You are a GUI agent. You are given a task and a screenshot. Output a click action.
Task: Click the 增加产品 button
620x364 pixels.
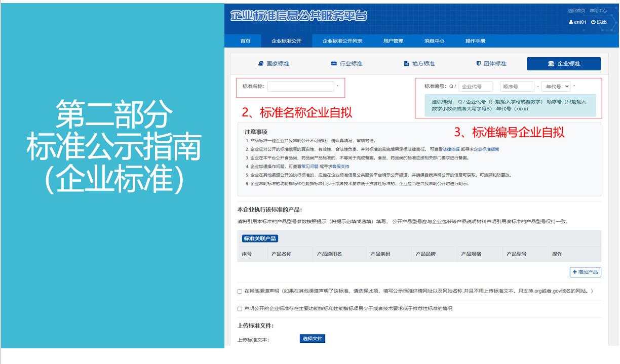[585, 272]
